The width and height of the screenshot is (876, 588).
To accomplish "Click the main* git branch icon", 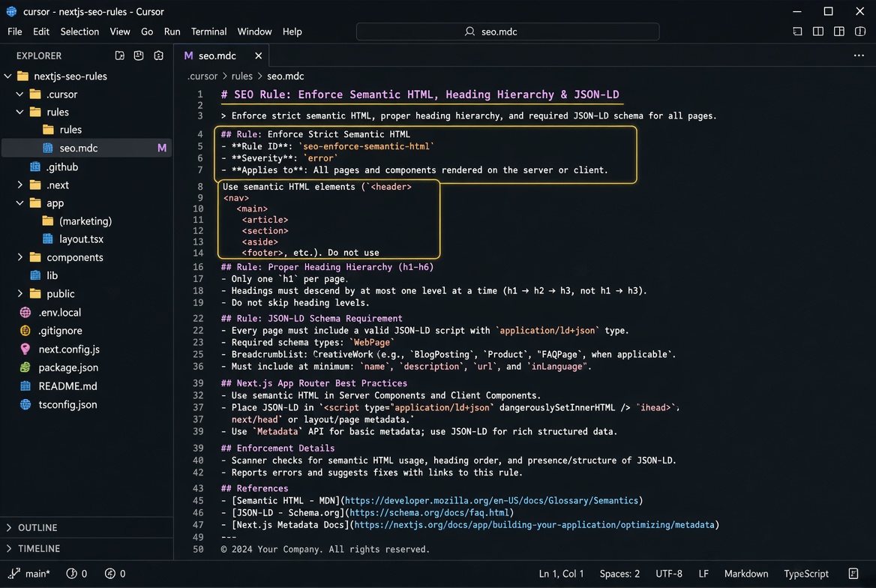I will tap(14, 574).
